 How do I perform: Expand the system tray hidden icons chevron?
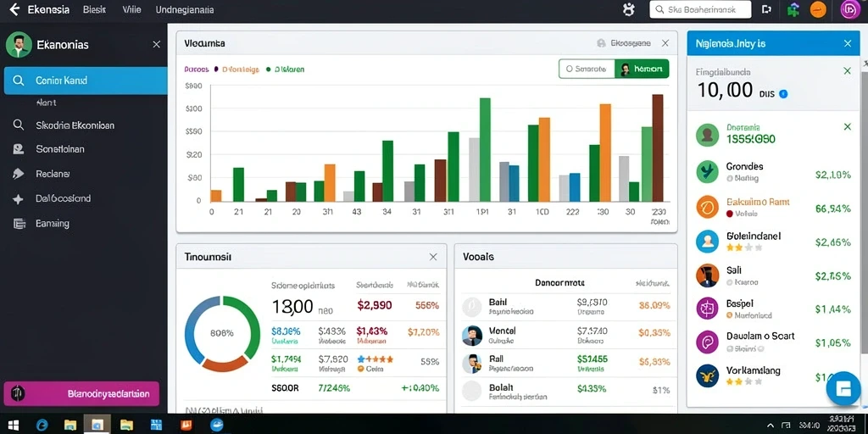(771, 426)
